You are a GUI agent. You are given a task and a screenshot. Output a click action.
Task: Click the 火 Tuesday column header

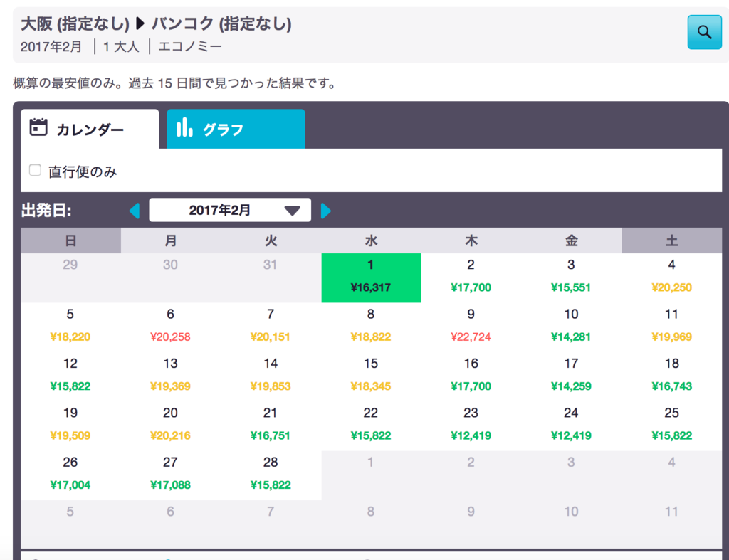pos(271,241)
